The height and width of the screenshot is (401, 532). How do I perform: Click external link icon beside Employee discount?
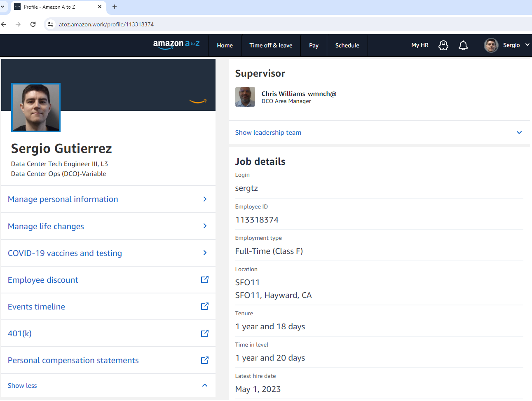pos(204,280)
